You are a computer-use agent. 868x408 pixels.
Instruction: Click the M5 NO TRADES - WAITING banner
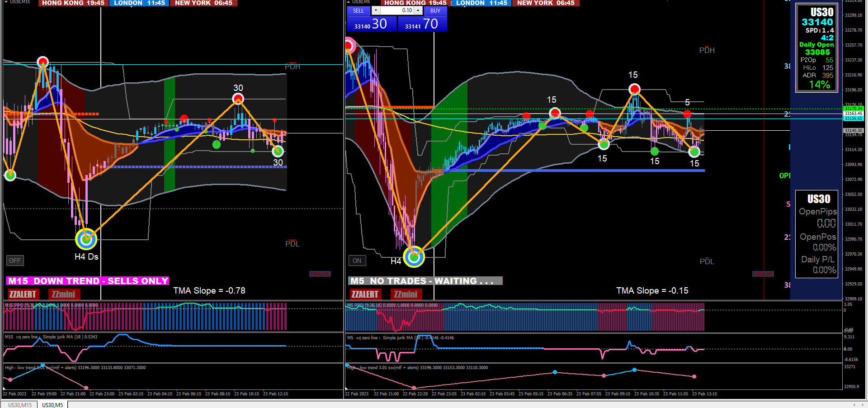pos(425,281)
